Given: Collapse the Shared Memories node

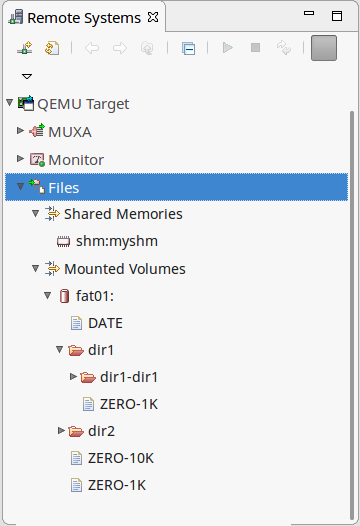Looking at the screenshot, I should click(x=36, y=213).
